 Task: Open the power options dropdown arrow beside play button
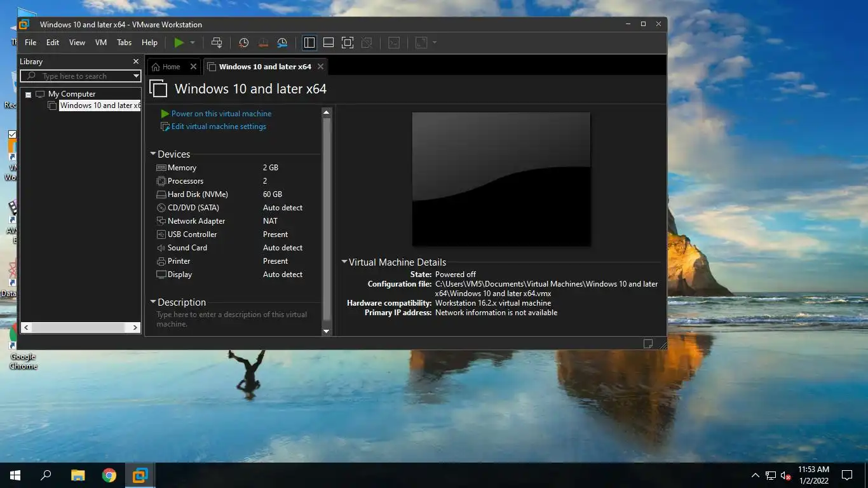tap(193, 43)
